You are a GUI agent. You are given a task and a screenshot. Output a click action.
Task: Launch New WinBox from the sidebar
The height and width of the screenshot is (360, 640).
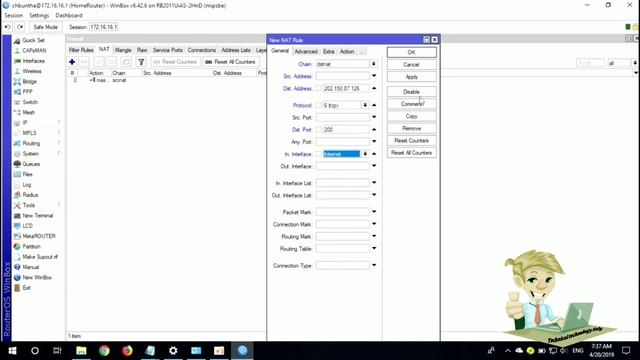37,277
